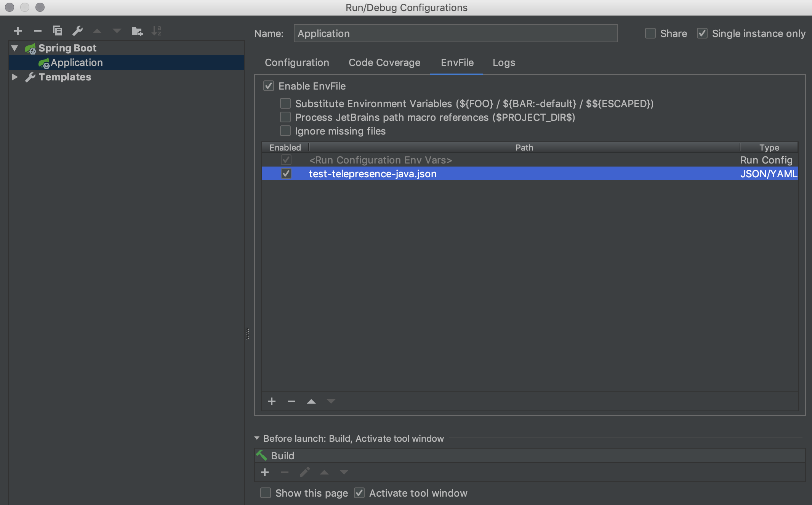Screen dimensions: 812x505
Task: Remove the selected run configuration
Action: coord(37,31)
